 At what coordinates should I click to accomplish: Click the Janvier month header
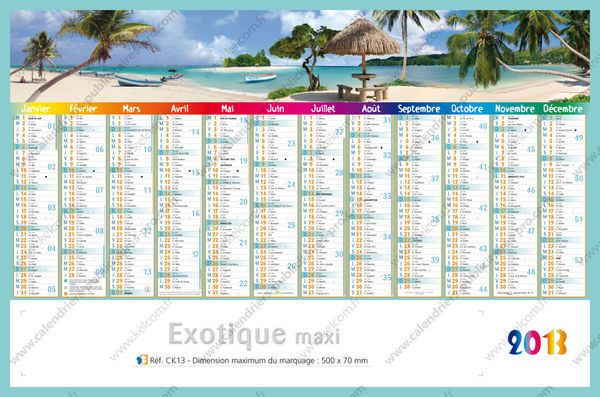point(35,109)
